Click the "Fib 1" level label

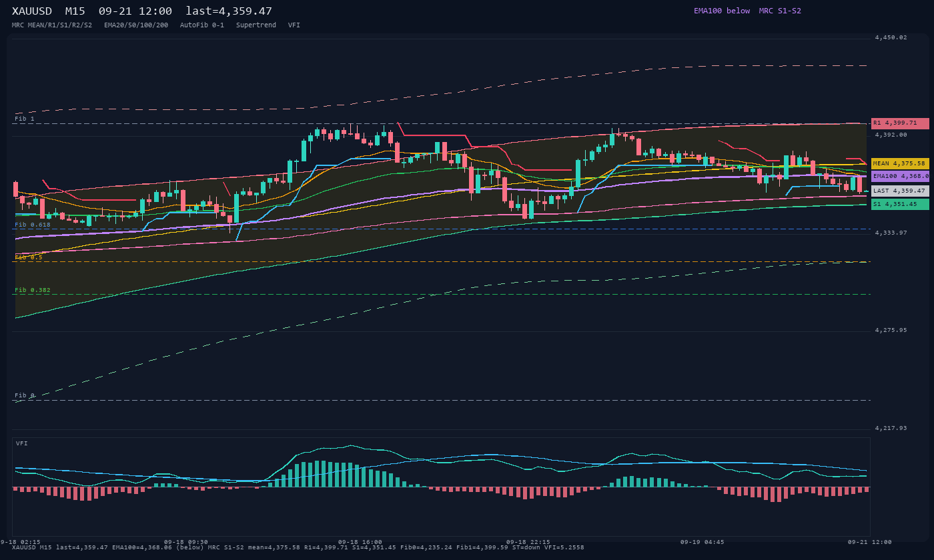25,119
